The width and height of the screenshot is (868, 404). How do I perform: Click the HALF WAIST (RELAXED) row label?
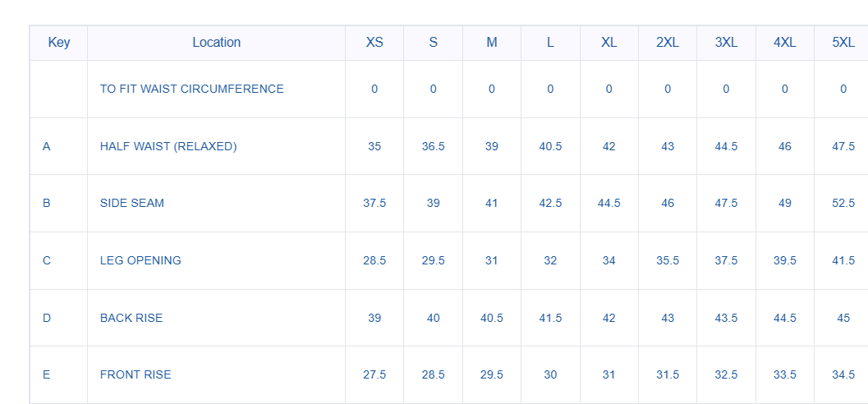[x=168, y=146]
